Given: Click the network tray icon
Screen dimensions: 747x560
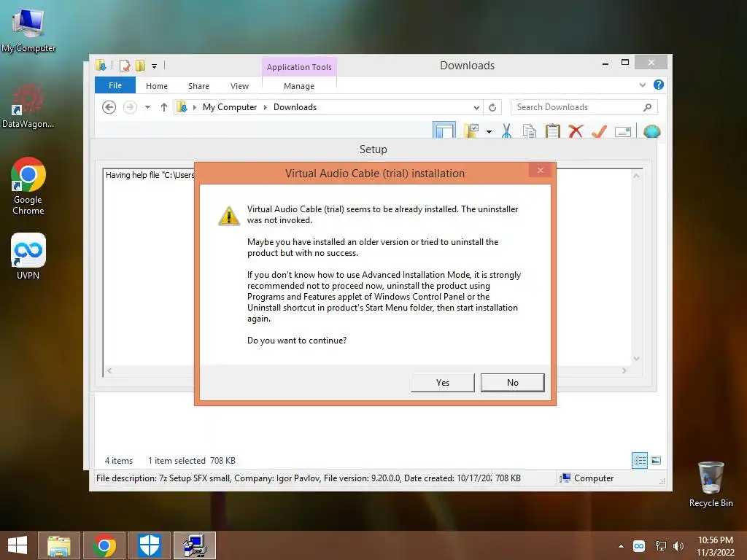Looking at the screenshot, I should (660, 545).
